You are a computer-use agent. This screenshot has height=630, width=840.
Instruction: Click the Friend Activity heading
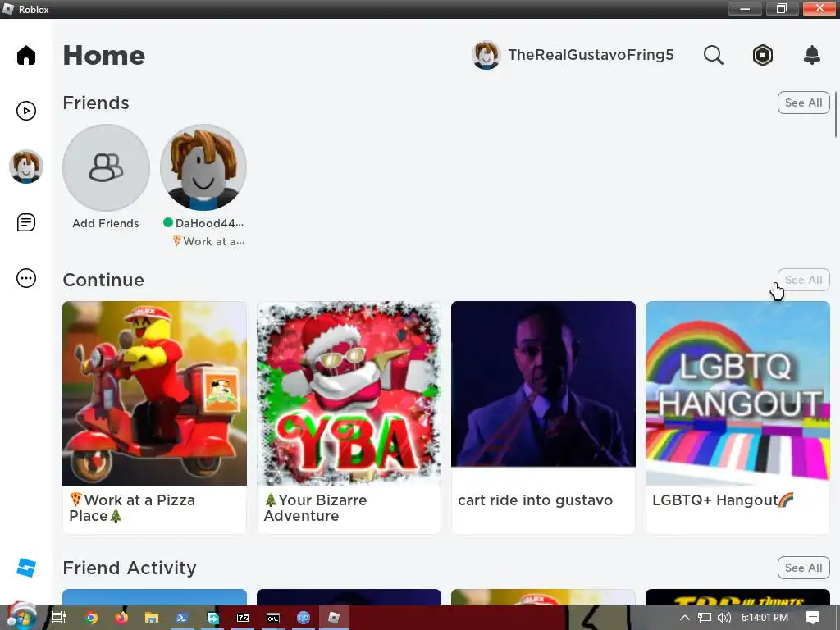(130, 568)
